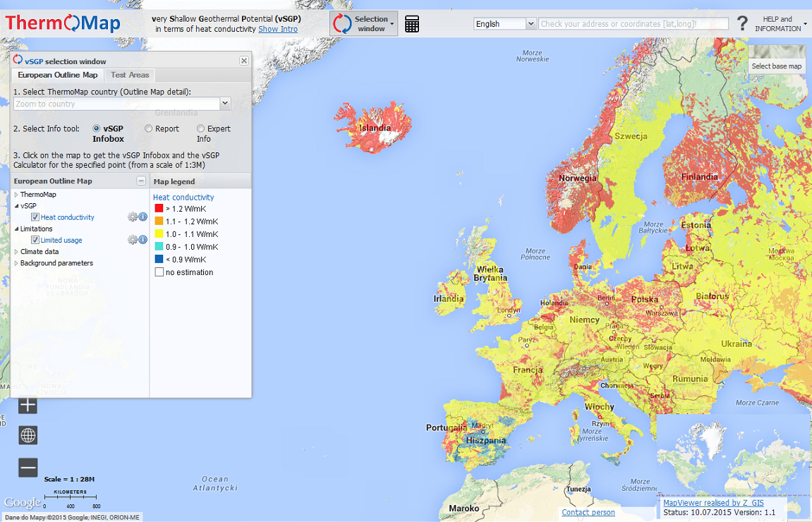Collapse the Limitations tree node
The width and height of the screenshot is (812, 522).
pos(16,229)
